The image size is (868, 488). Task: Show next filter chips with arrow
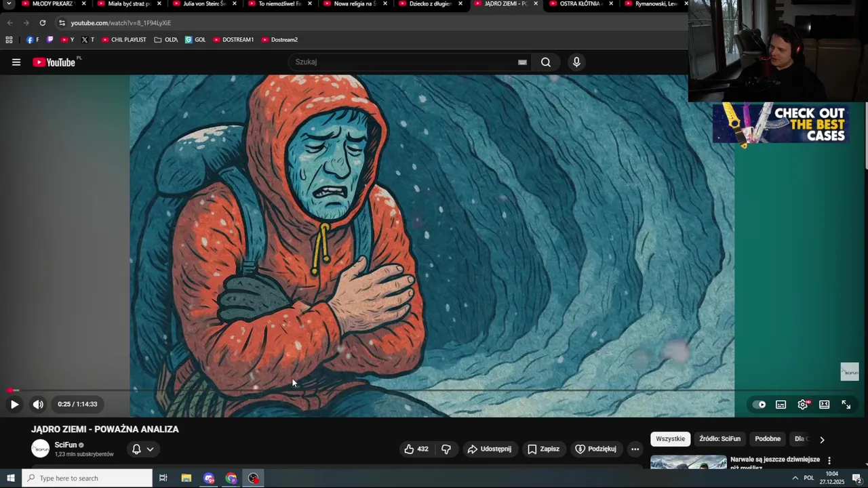[822, 439]
